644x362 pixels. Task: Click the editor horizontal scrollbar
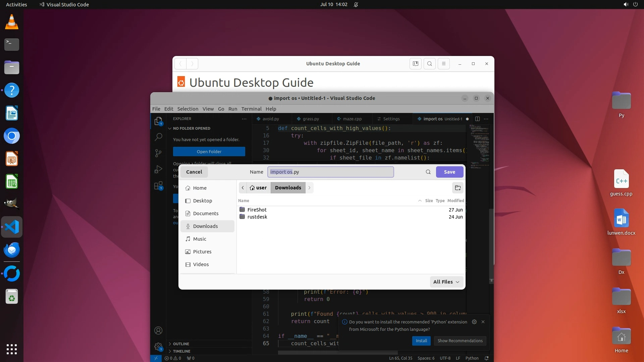coord(337,353)
